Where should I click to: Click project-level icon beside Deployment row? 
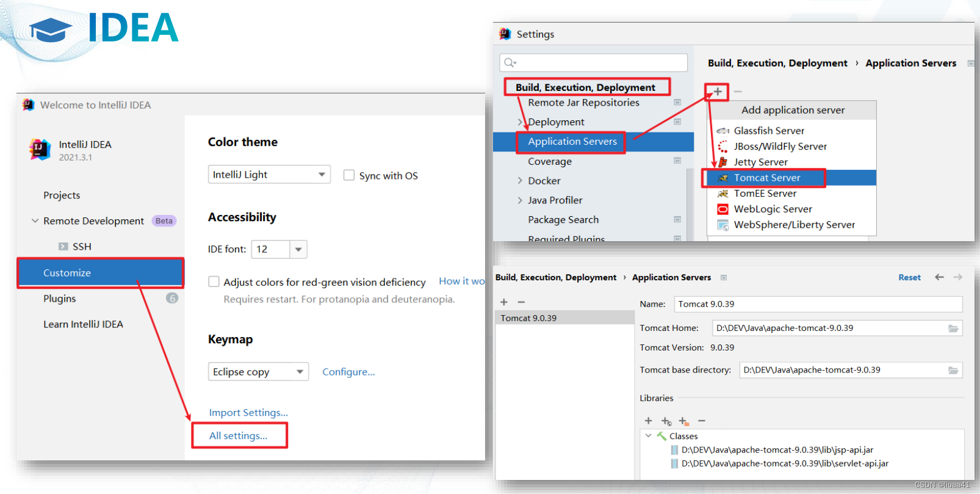tap(677, 122)
